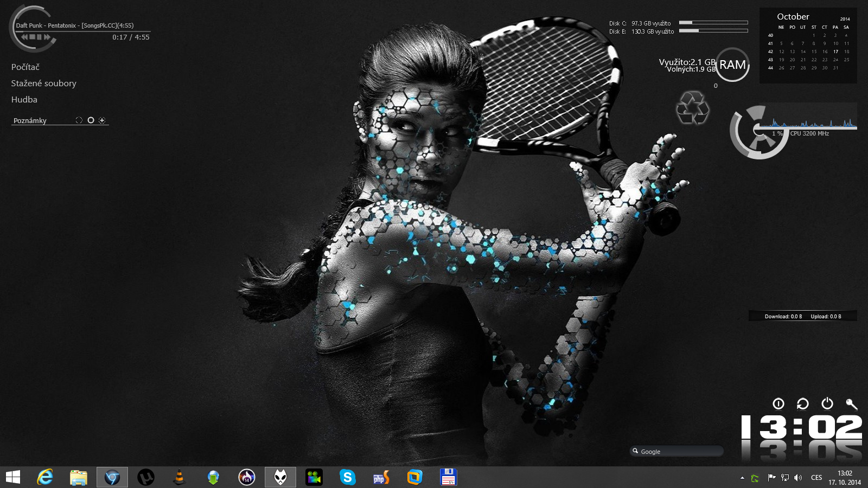Switch to the foobar2000 taskbar icon
The width and height of the screenshot is (868, 488).
[280, 477]
